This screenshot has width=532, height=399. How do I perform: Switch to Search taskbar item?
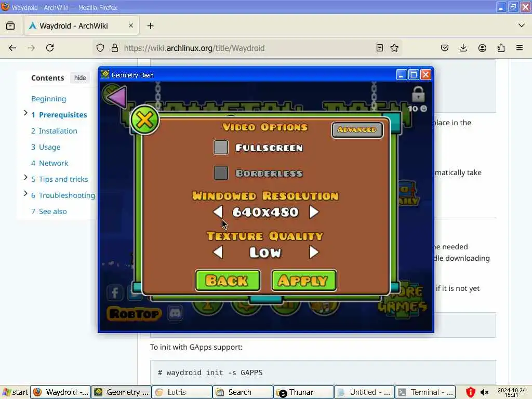point(243,392)
